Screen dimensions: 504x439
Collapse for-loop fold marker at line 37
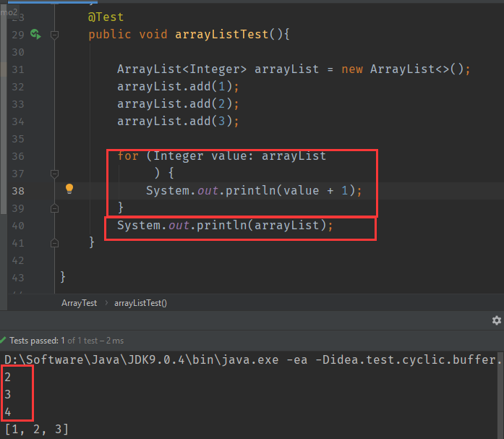coord(55,174)
